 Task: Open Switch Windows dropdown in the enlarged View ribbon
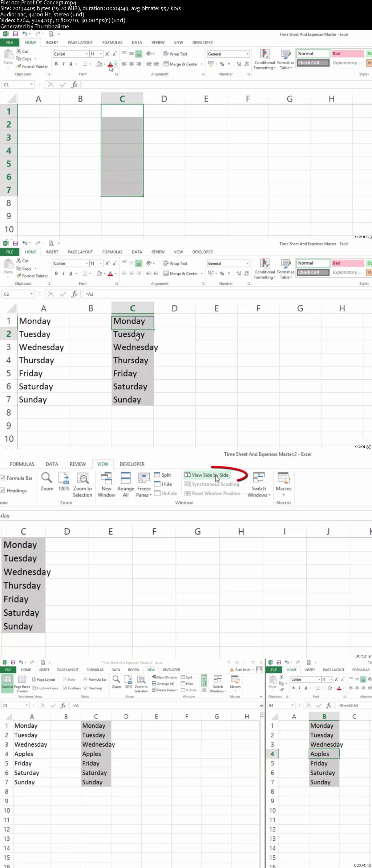tap(259, 484)
